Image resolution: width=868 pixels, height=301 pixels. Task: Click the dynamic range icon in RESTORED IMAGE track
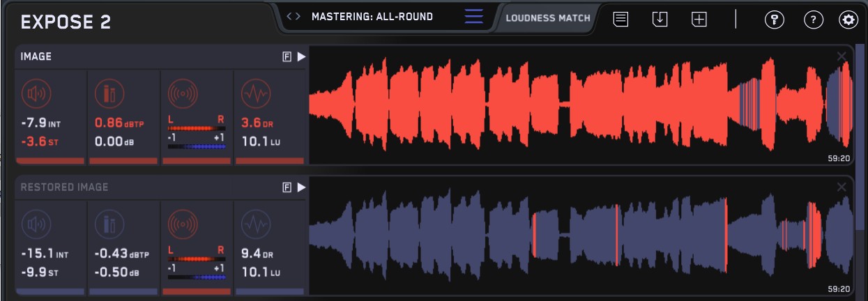[x=256, y=224]
